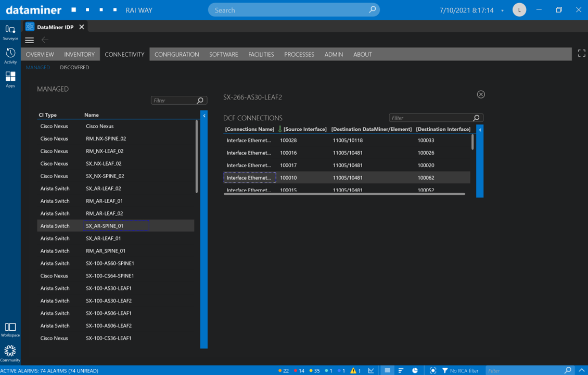This screenshot has width=588, height=375.
Task: Switch to the OVERVIEW tab
Action: (40, 55)
